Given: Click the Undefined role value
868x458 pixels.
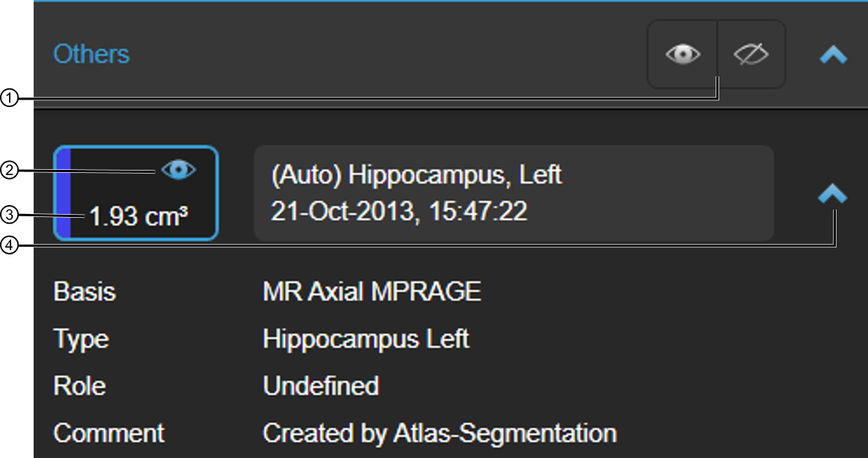Looking at the screenshot, I should point(321,386).
